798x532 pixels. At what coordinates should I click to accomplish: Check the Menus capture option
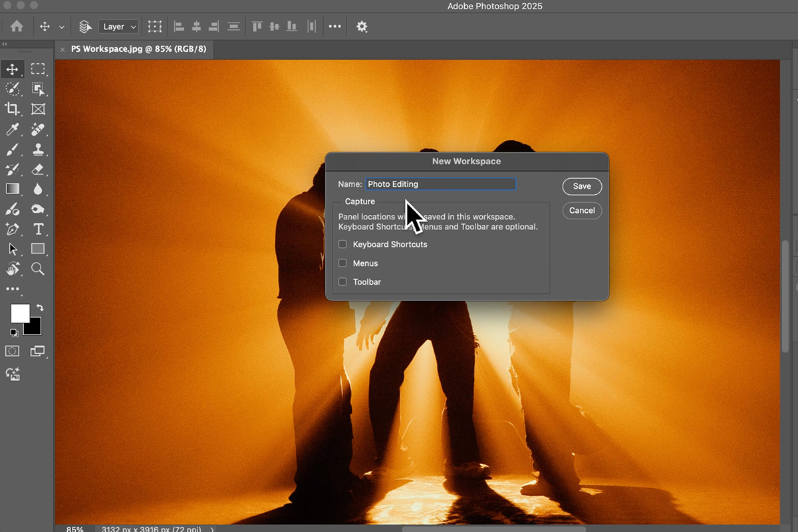tap(342, 263)
